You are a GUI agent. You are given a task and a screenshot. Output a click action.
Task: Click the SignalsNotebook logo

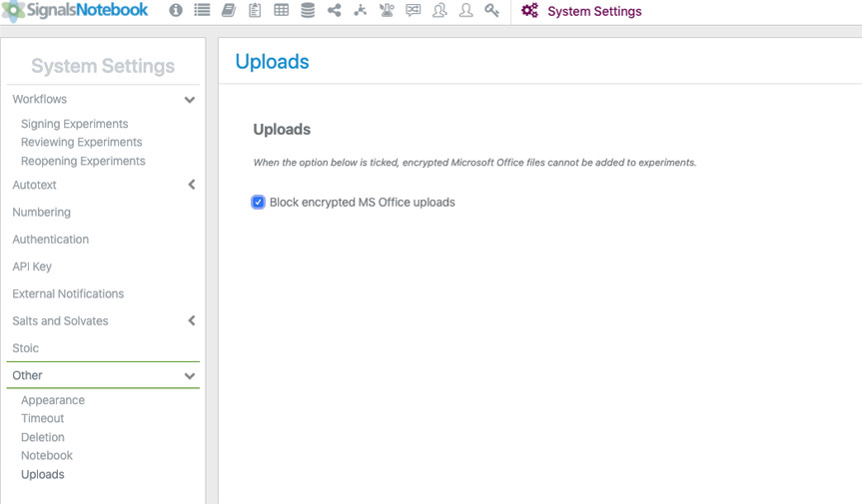tap(76, 11)
